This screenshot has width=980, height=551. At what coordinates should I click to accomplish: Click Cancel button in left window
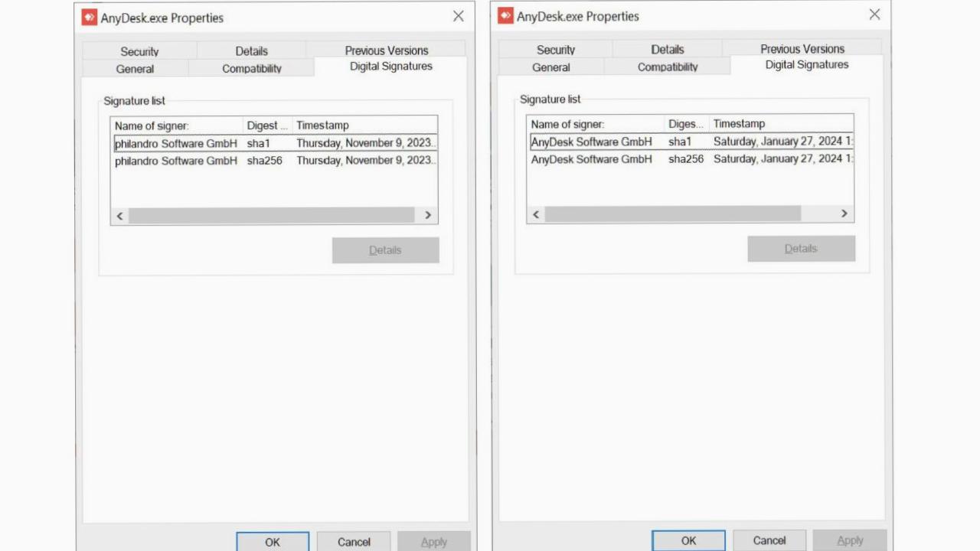point(354,542)
